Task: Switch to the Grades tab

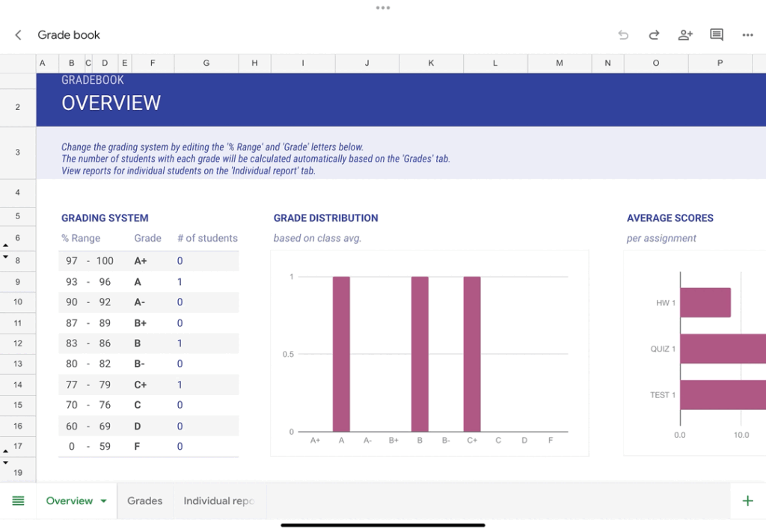Action: tap(144, 501)
